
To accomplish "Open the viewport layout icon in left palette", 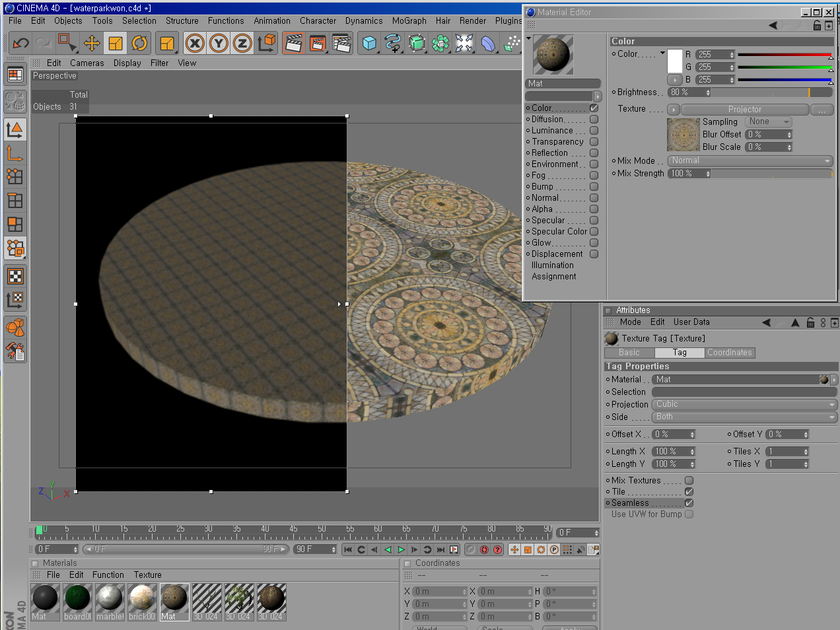I will (x=15, y=75).
